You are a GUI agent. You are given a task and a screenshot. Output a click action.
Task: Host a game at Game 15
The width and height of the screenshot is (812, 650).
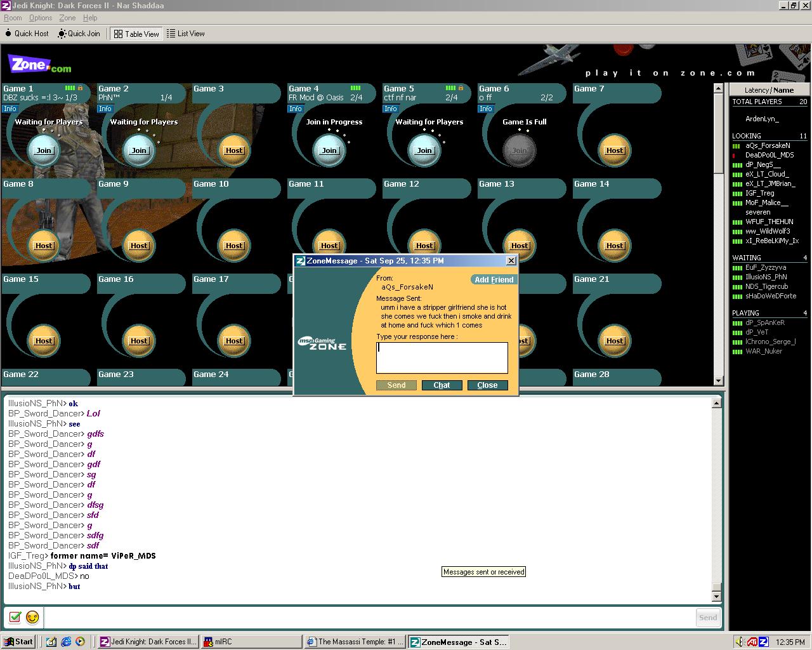click(44, 341)
